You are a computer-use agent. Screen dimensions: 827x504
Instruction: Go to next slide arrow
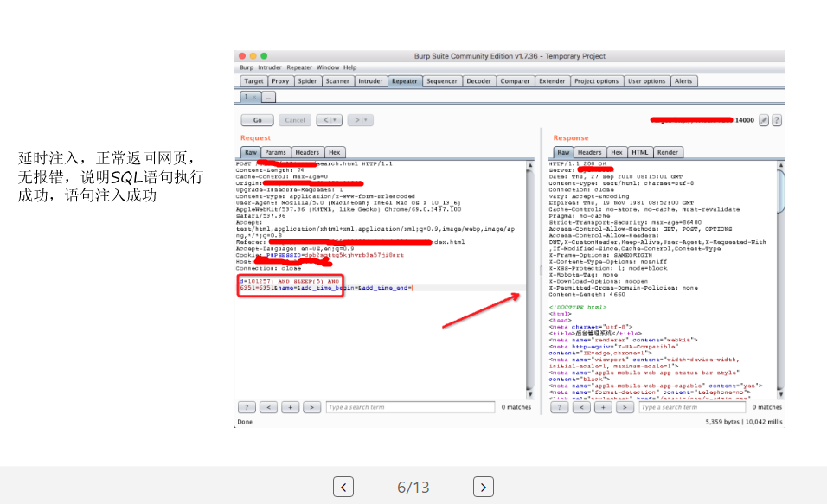click(483, 487)
